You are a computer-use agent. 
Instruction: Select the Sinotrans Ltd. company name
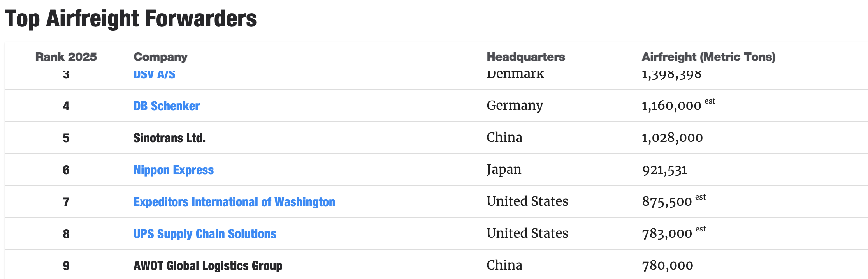click(x=169, y=138)
